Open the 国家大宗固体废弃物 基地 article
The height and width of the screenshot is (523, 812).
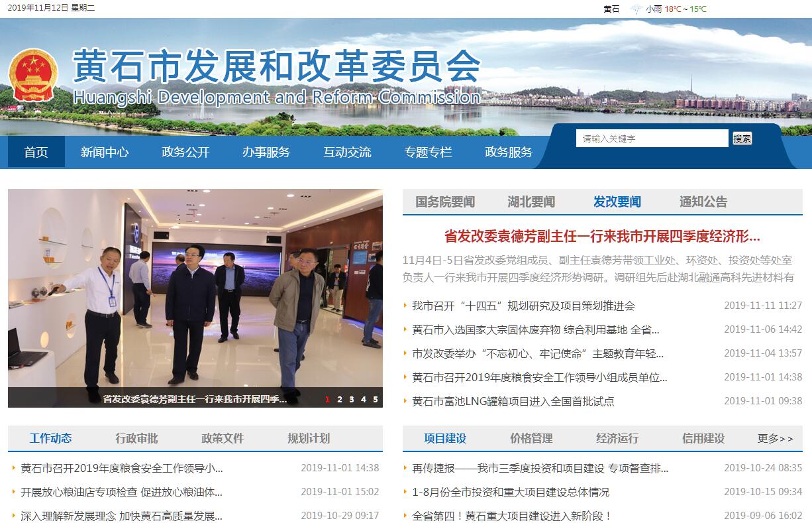536,329
